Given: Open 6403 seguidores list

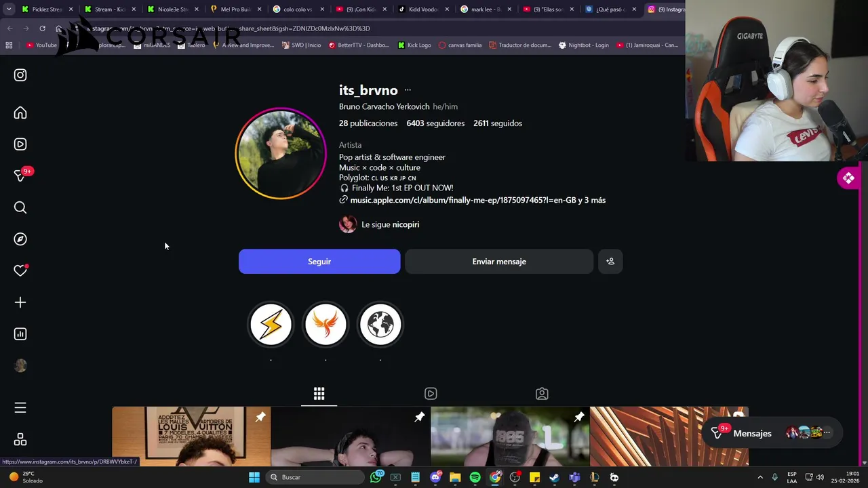Looking at the screenshot, I should [x=435, y=123].
